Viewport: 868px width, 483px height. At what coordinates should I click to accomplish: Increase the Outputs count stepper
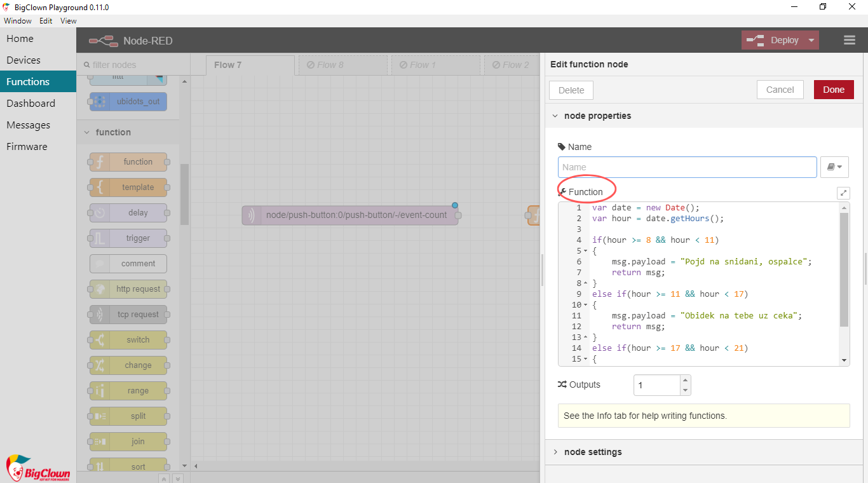(x=685, y=381)
